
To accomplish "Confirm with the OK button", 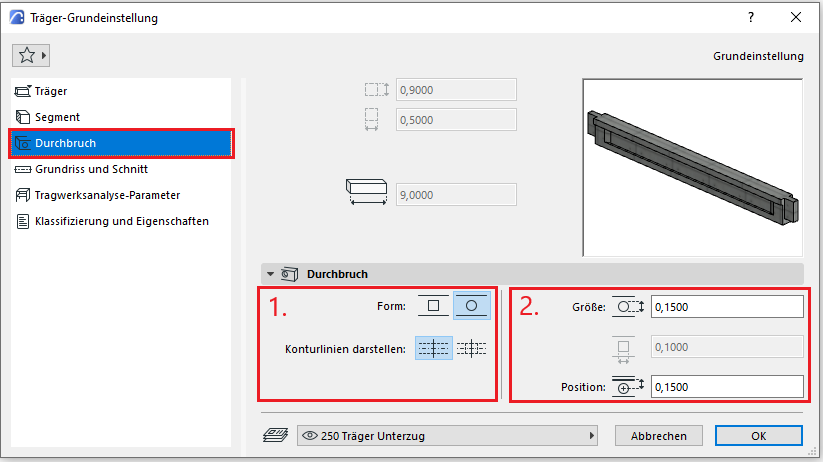I will (x=758, y=436).
